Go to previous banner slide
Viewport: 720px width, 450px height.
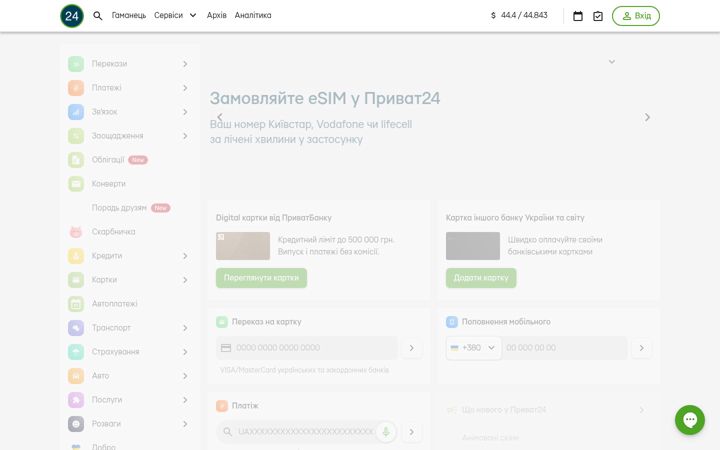219,118
